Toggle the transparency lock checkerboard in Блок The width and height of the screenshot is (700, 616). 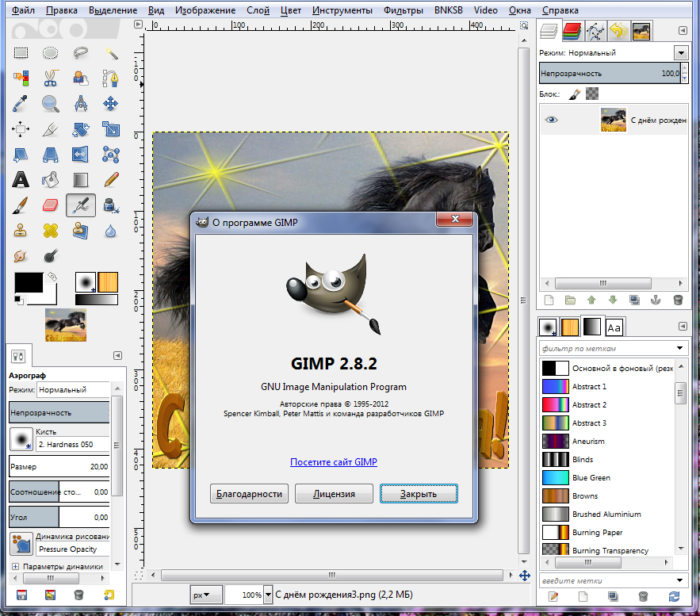pos(592,94)
